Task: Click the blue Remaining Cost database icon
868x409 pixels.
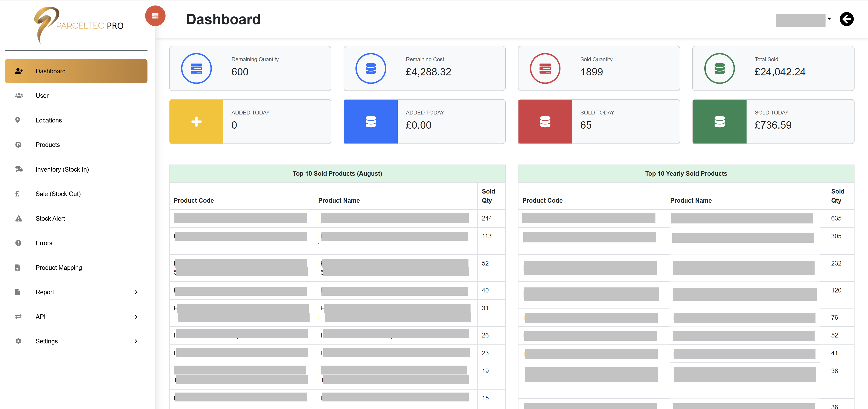Action: [371, 68]
